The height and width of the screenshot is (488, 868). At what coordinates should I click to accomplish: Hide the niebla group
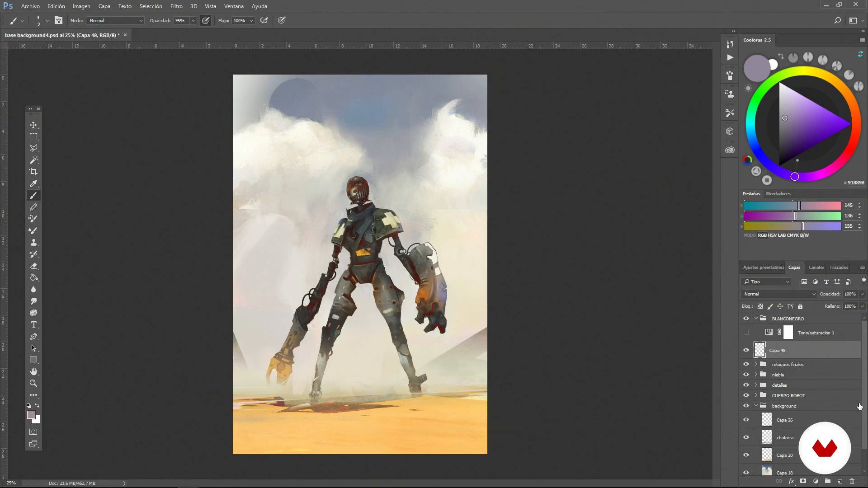point(746,375)
